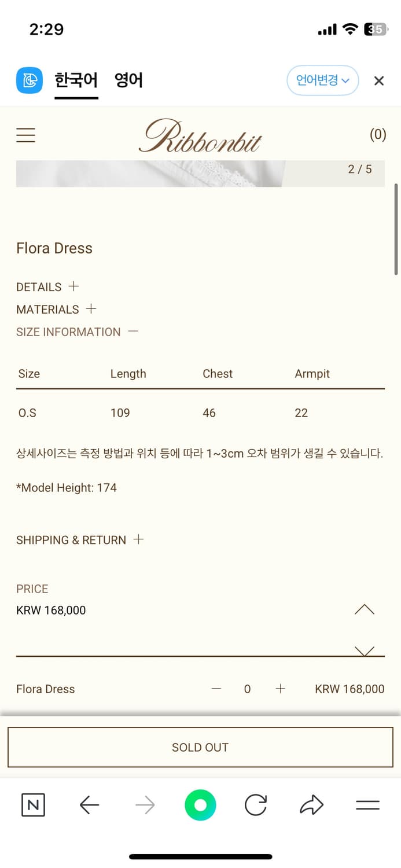Reload the page
Viewport: 401px width, 868px height.
[x=256, y=805]
